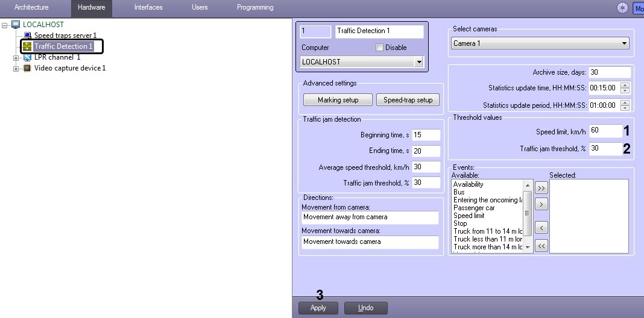Click the LPR channel 1 icon
This screenshot has height=318, width=644.
[x=27, y=57]
